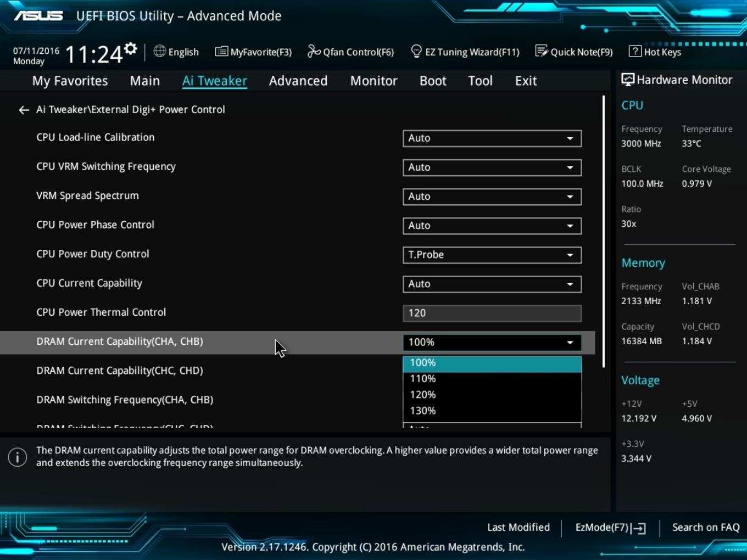Expand CPU Power Duty Control T.Probe dropdown

pos(492,255)
